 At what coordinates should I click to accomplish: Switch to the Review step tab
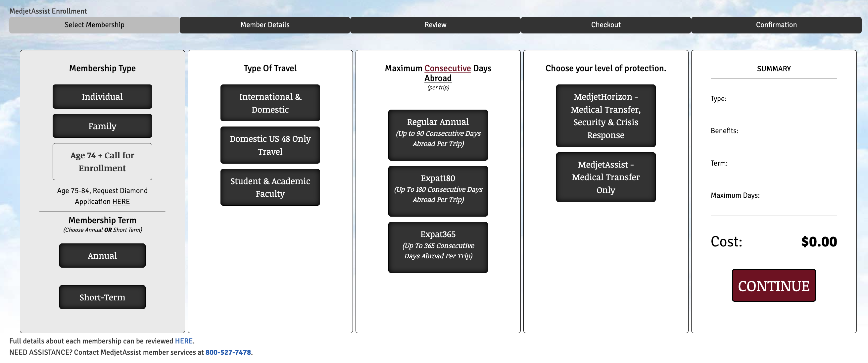435,25
